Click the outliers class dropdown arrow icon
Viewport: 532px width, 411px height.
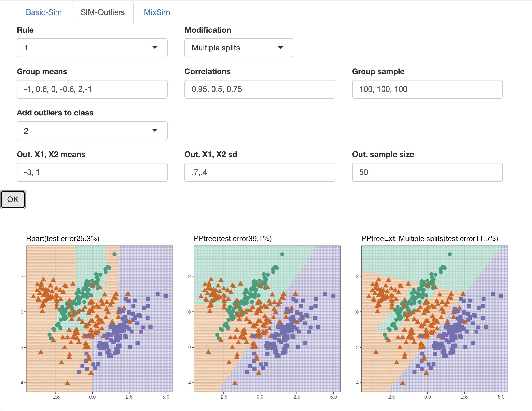point(155,131)
